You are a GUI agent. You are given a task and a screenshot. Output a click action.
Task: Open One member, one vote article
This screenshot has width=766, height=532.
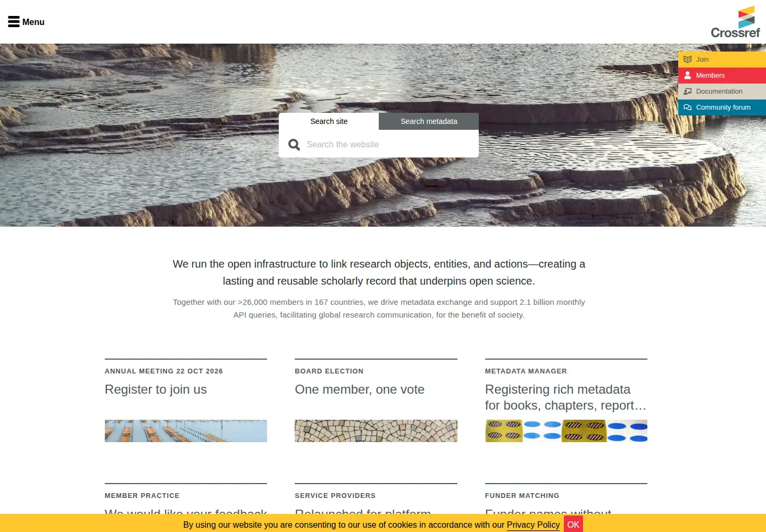360,389
